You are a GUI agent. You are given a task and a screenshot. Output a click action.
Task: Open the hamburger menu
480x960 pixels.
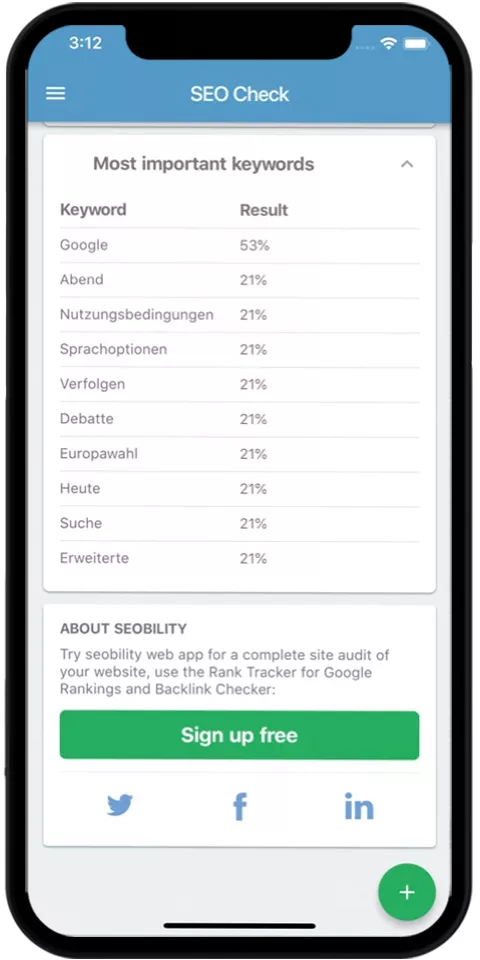[56, 94]
